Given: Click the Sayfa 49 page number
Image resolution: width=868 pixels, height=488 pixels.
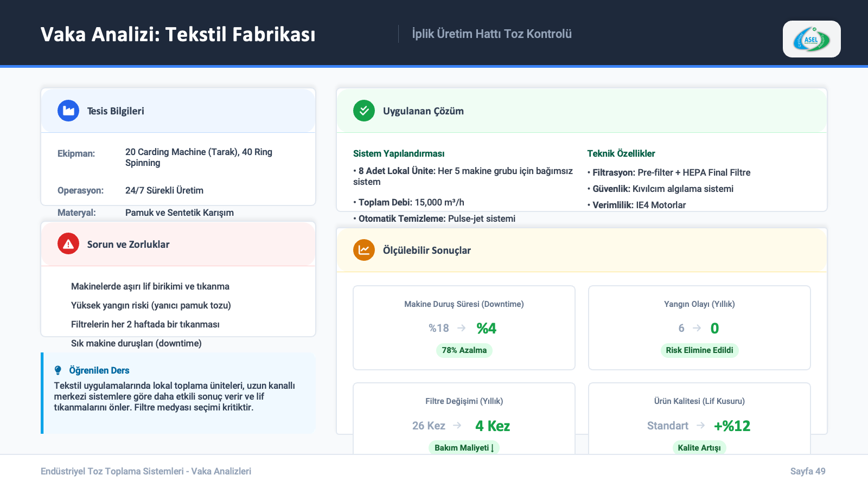Looking at the screenshot, I should point(808,471).
